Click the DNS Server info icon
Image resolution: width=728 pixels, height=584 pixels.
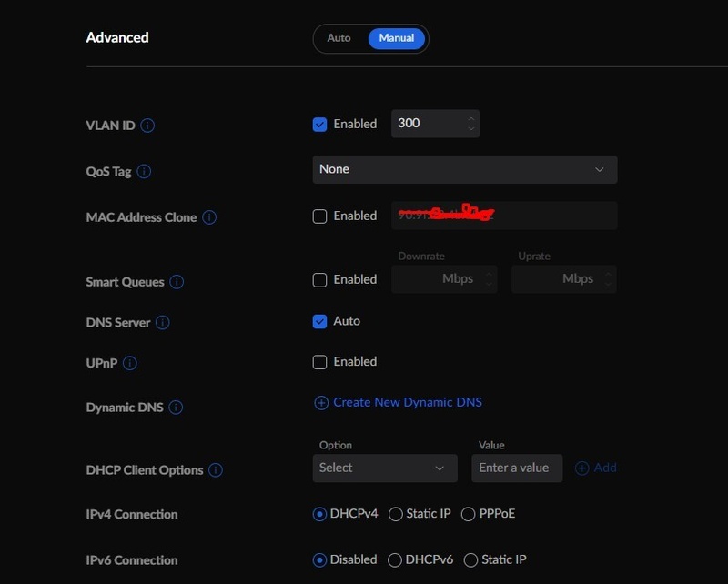(x=163, y=322)
